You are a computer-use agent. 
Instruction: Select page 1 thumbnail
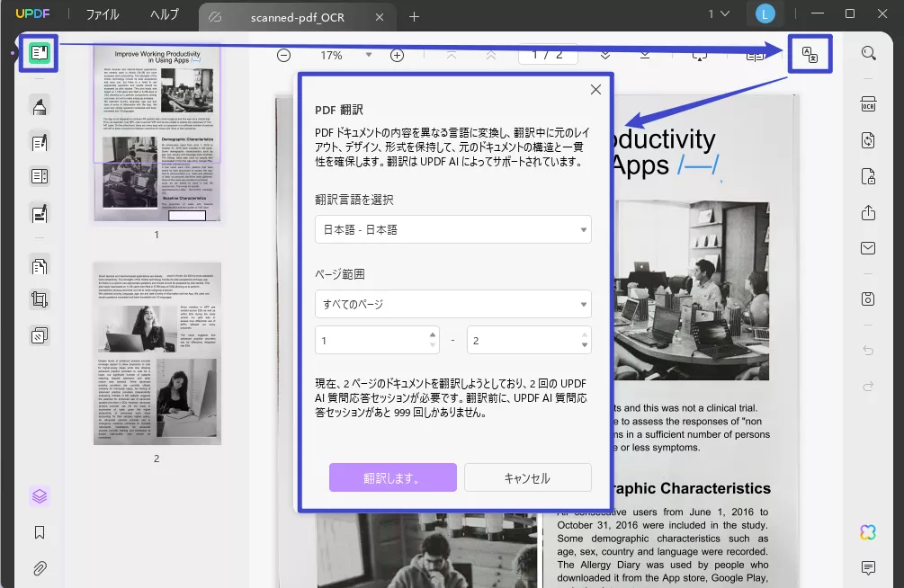(157, 134)
